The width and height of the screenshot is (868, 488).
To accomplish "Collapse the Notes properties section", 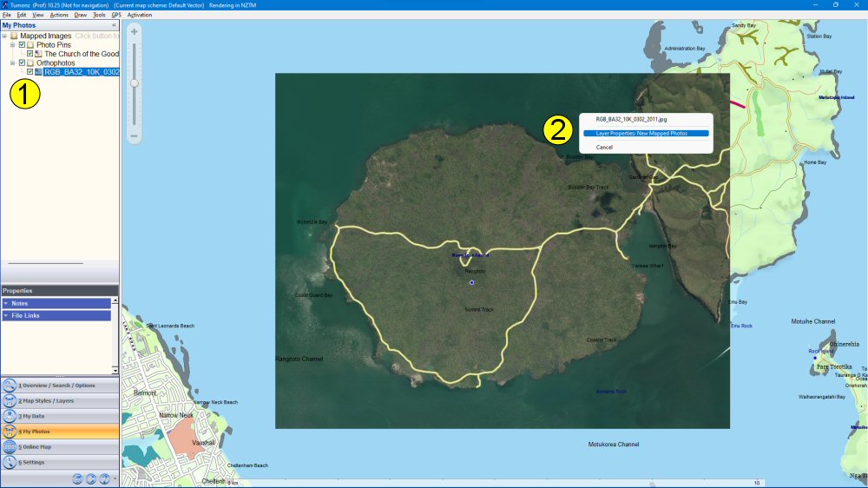I will [x=6, y=304].
